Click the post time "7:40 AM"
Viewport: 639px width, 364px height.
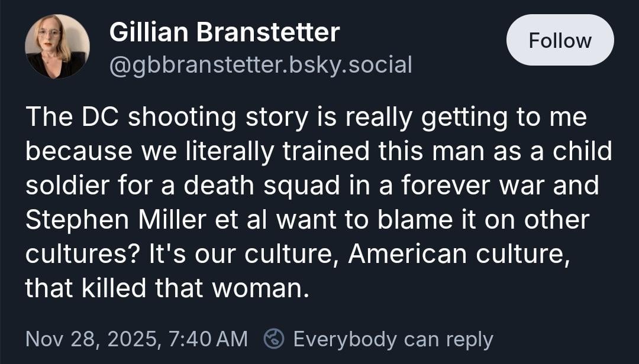click(208, 339)
